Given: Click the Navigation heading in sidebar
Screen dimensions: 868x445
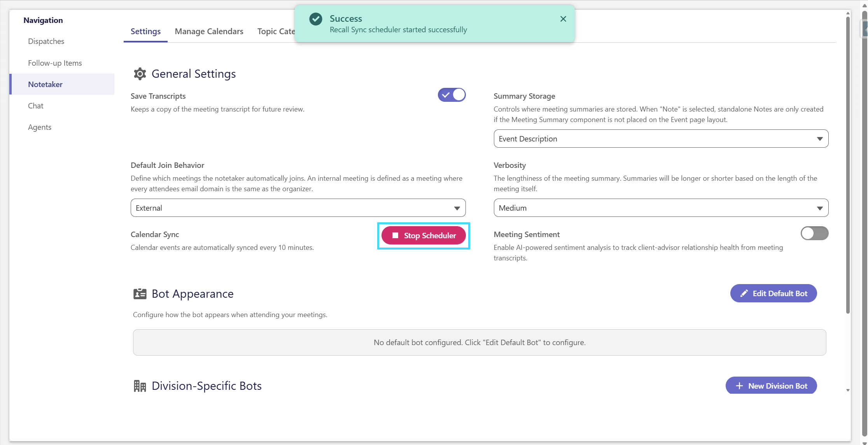Looking at the screenshot, I should coord(43,20).
